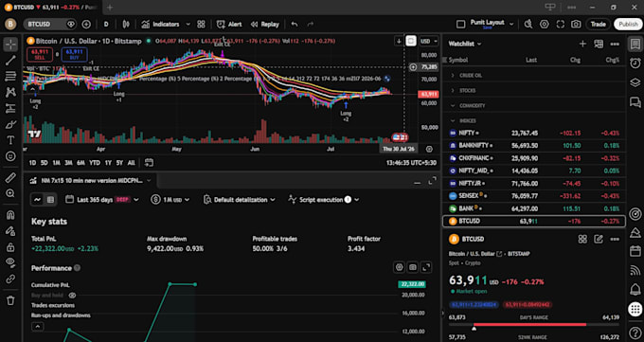Open the quick search icon

click(x=528, y=25)
